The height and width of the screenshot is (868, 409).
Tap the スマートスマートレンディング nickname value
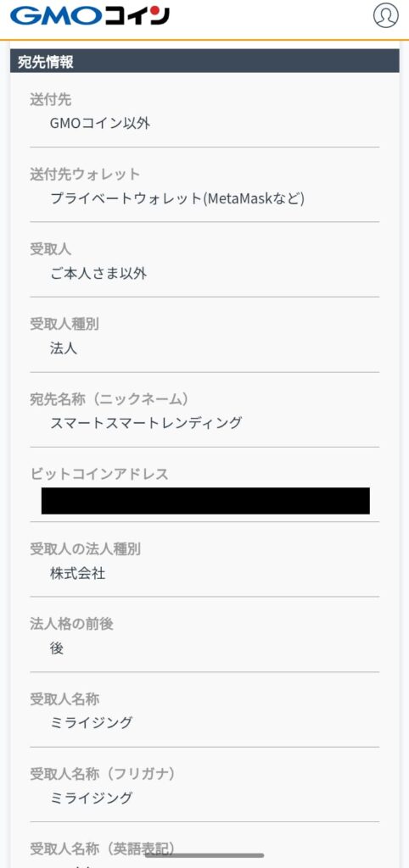[x=146, y=423]
